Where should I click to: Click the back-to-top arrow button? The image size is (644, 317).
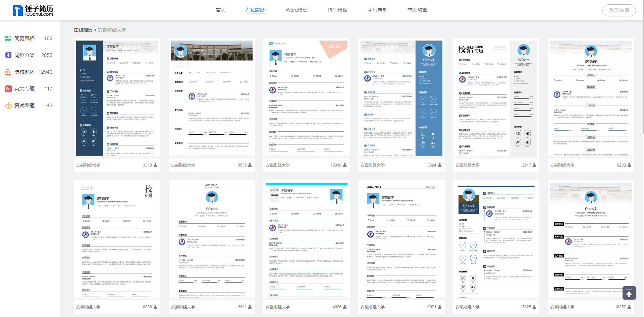(629, 293)
